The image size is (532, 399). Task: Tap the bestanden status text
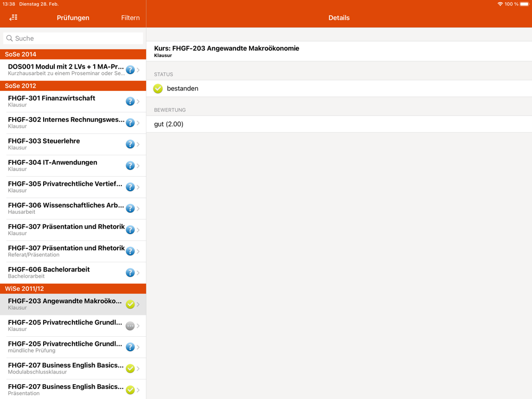(182, 88)
